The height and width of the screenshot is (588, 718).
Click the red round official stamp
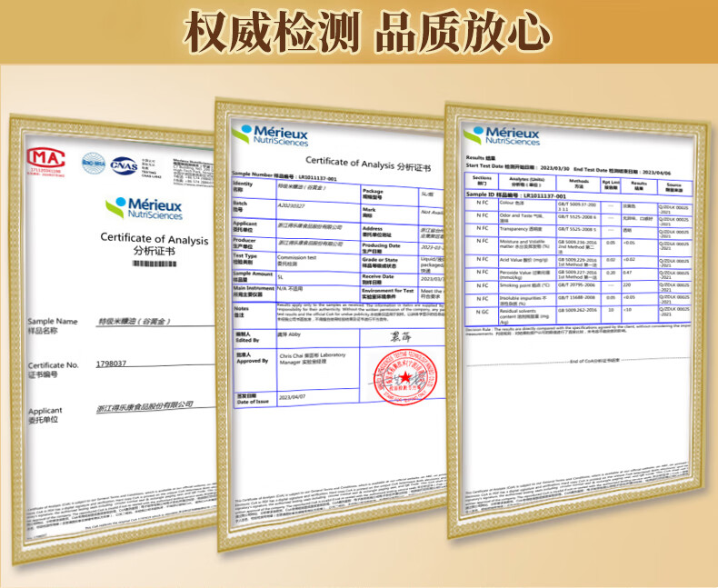404,376
